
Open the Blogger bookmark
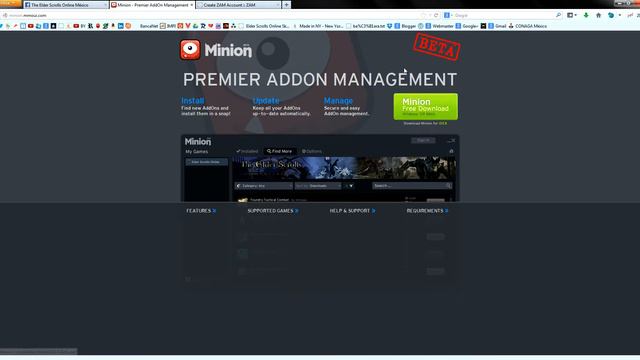405,26
